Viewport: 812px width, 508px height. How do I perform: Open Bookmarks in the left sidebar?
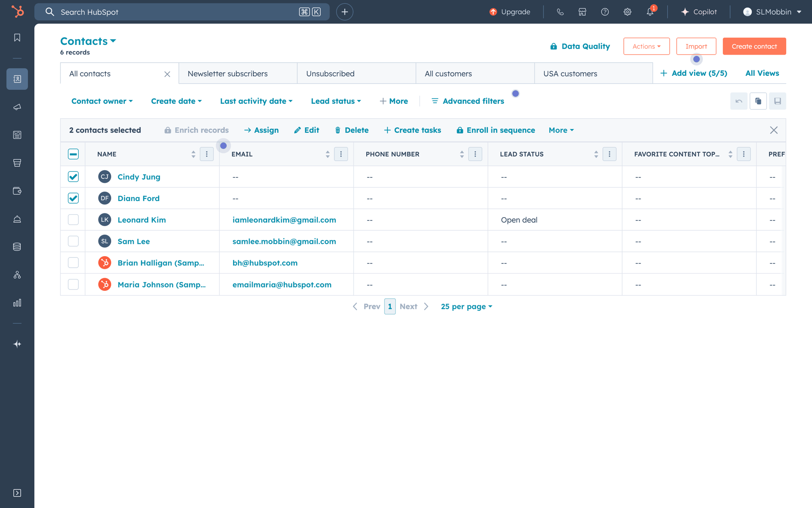pyautogui.click(x=17, y=38)
